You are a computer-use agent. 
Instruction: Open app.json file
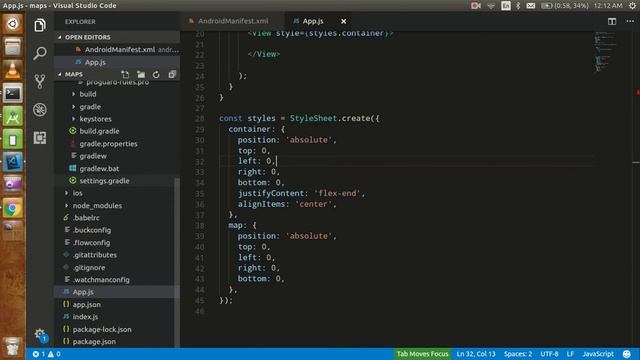[x=87, y=304]
